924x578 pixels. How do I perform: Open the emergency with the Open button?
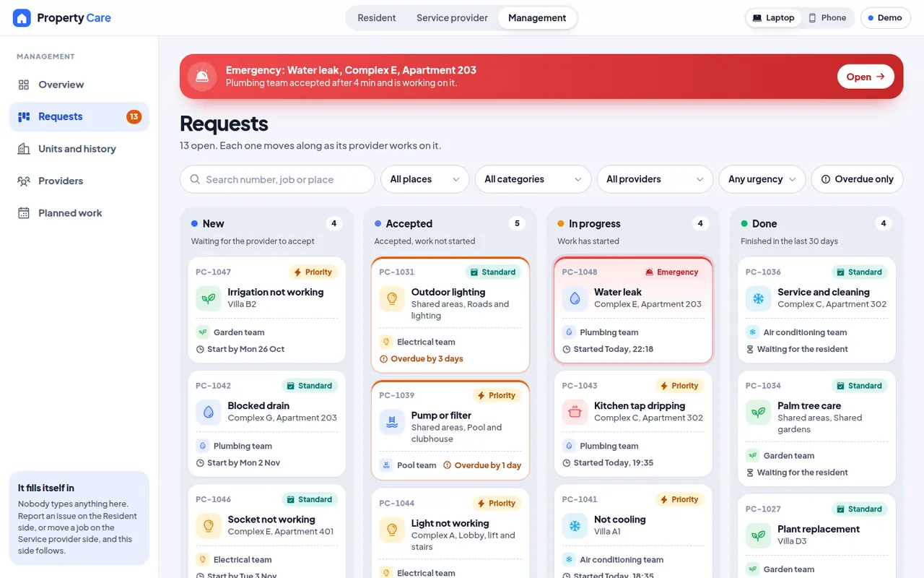pyautogui.click(x=866, y=77)
